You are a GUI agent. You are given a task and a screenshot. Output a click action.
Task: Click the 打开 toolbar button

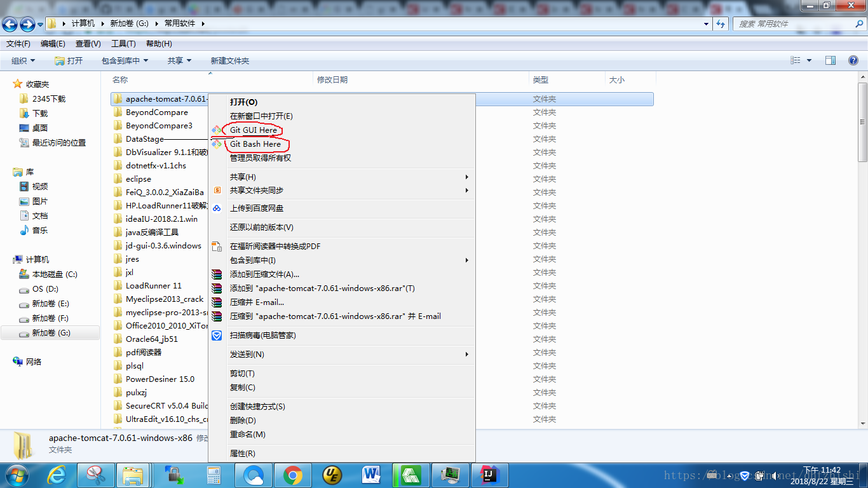pos(69,60)
